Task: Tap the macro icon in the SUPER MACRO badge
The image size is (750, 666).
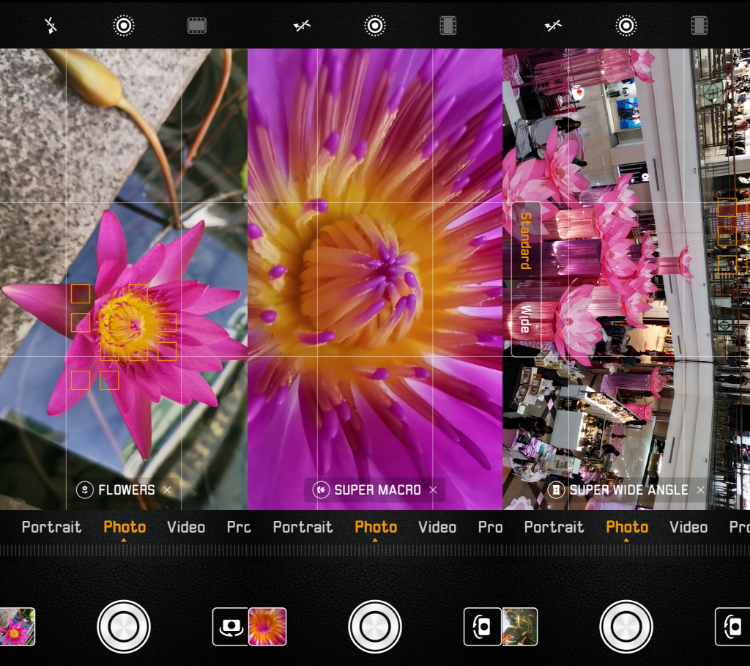Action: pos(321,490)
